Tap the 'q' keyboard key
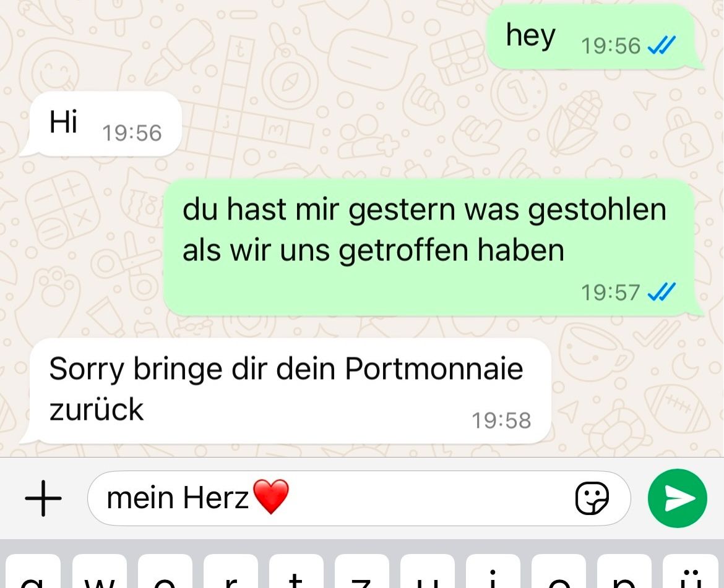The width and height of the screenshot is (724, 588). click(x=33, y=572)
